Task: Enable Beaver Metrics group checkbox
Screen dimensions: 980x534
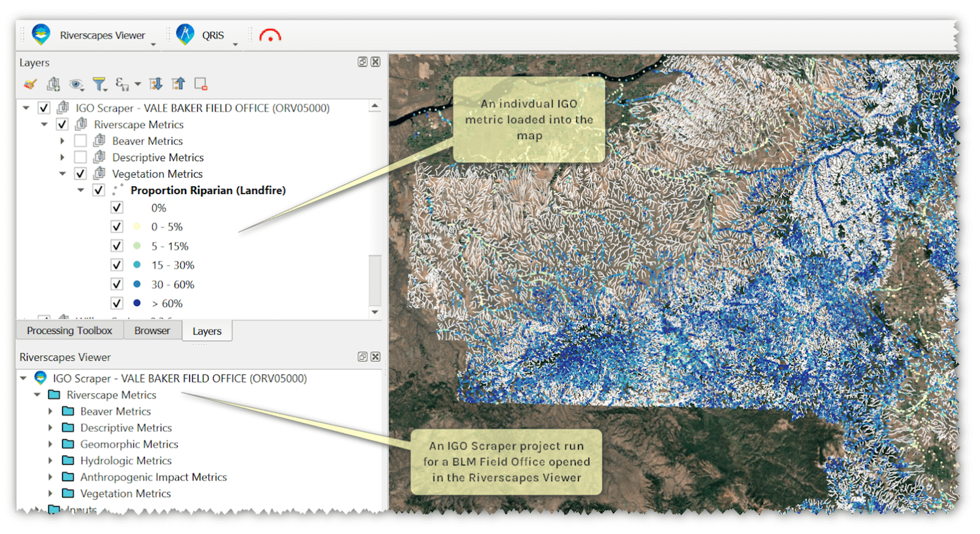Action: click(80, 141)
